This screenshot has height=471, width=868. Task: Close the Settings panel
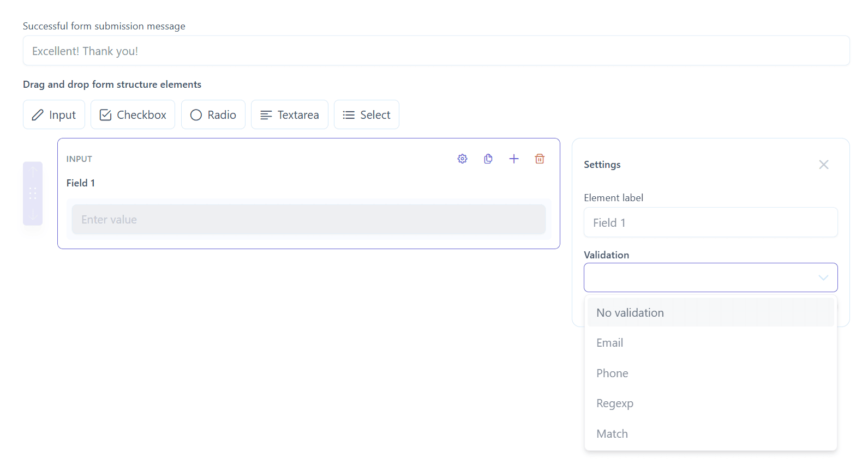tap(824, 165)
